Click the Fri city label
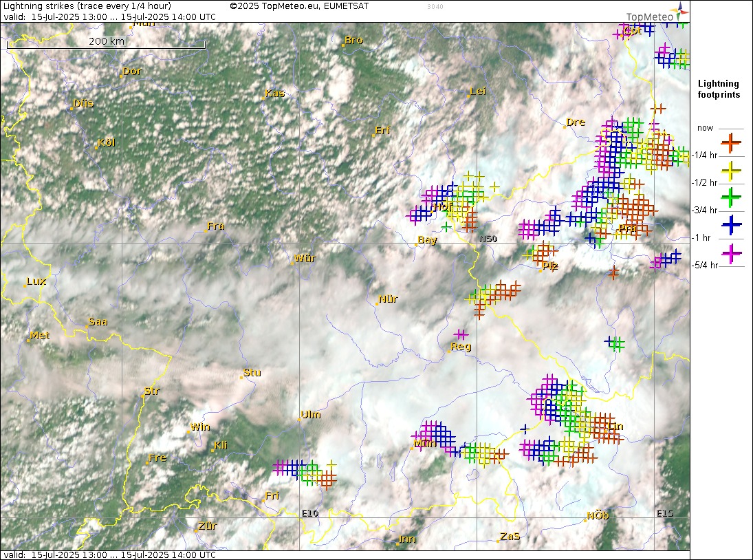The image size is (753, 560). coord(272,495)
